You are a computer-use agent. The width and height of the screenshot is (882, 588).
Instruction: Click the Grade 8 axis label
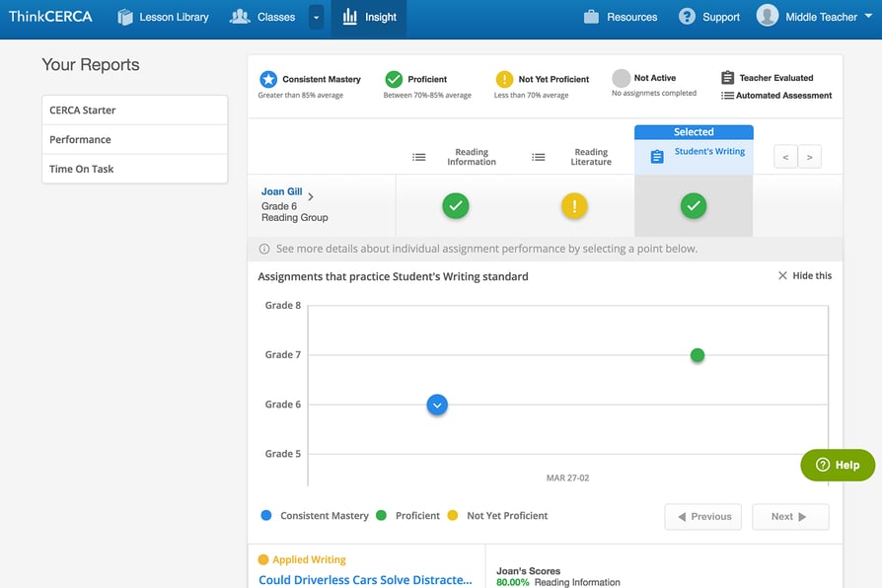(283, 306)
